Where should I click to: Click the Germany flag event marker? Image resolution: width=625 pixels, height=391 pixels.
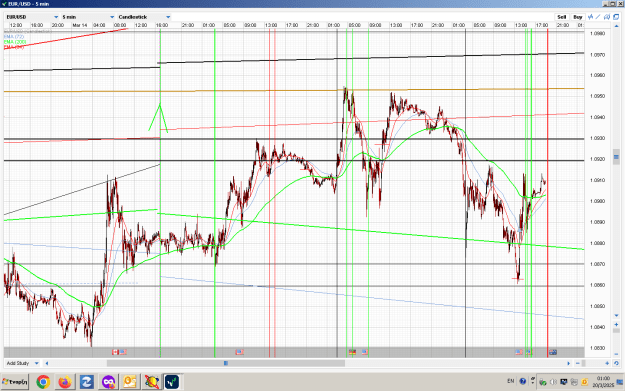pyautogui.click(x=352, y=352)
